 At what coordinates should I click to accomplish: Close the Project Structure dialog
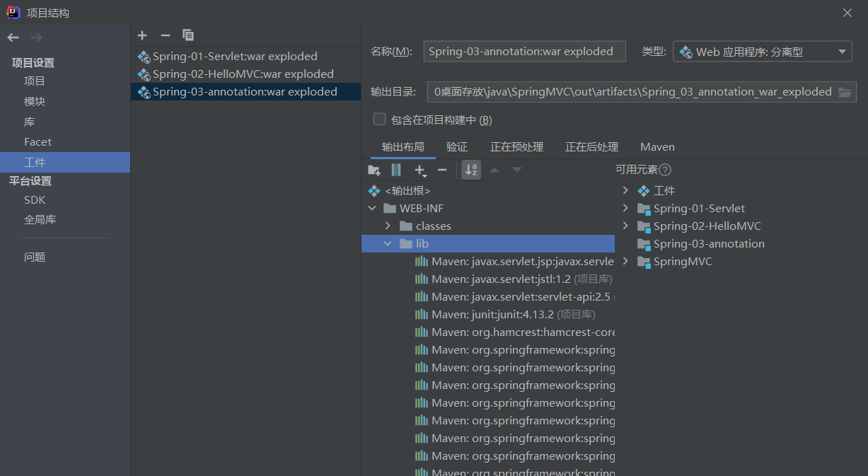(847, 13)
